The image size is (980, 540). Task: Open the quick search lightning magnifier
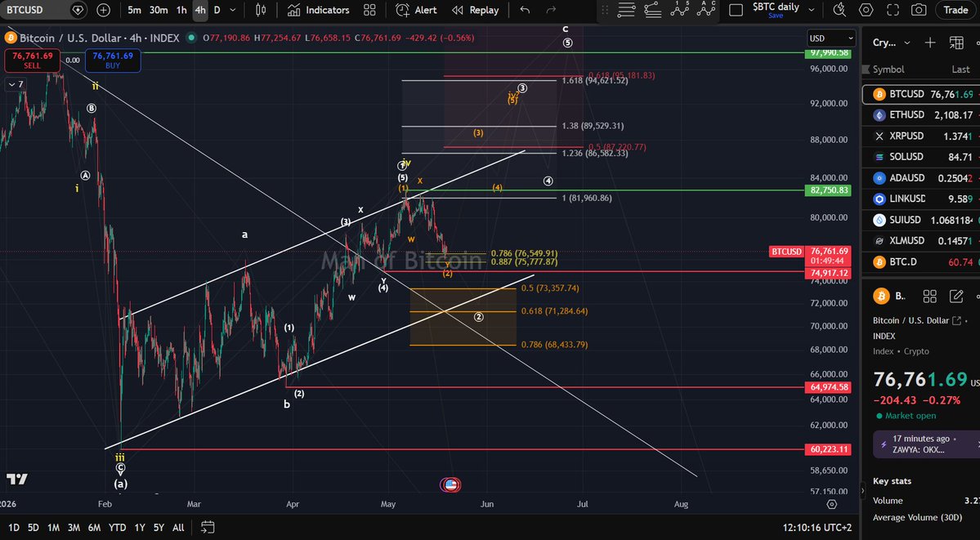point(840,10)
